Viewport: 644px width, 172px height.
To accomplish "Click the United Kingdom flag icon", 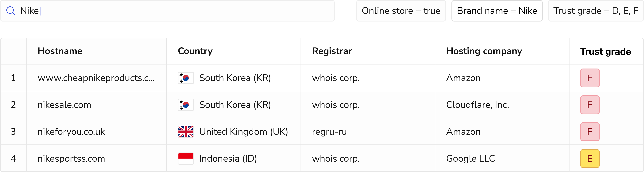I will (186, 132).
